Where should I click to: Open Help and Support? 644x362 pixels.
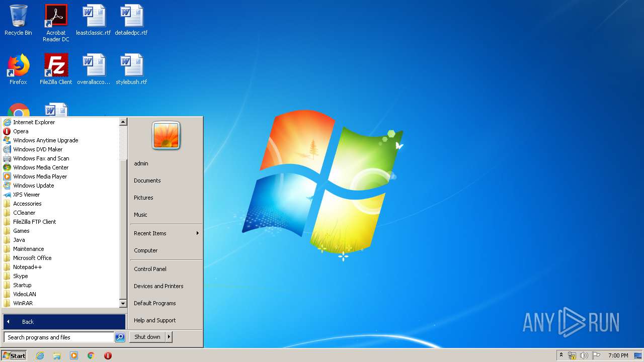point(166,320)
